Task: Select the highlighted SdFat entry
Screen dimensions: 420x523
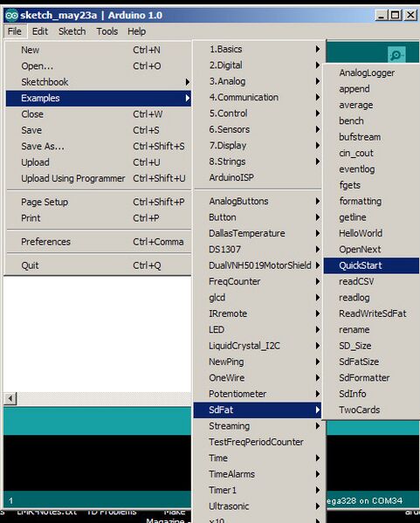Action: click(258, 409)
